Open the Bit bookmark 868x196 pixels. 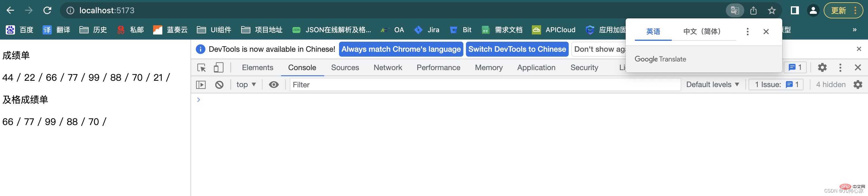point(460,30)
